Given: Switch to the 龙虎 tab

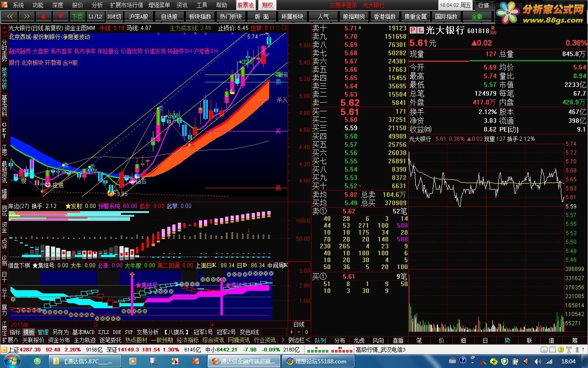Looking at the screenshot, I should [359, 340].
